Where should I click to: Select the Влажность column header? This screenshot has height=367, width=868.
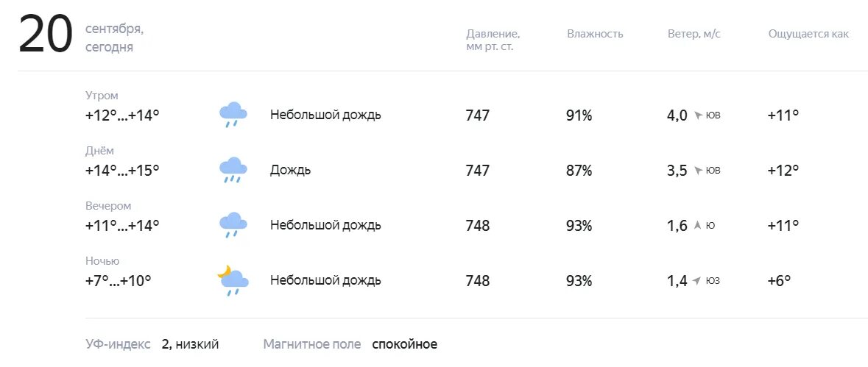[x=595, y=34]
